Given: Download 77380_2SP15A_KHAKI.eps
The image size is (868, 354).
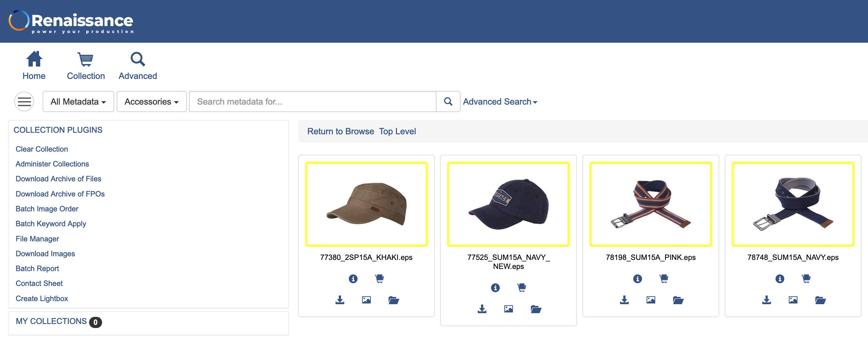Looking at the screenshot, I should click(340, 300).
